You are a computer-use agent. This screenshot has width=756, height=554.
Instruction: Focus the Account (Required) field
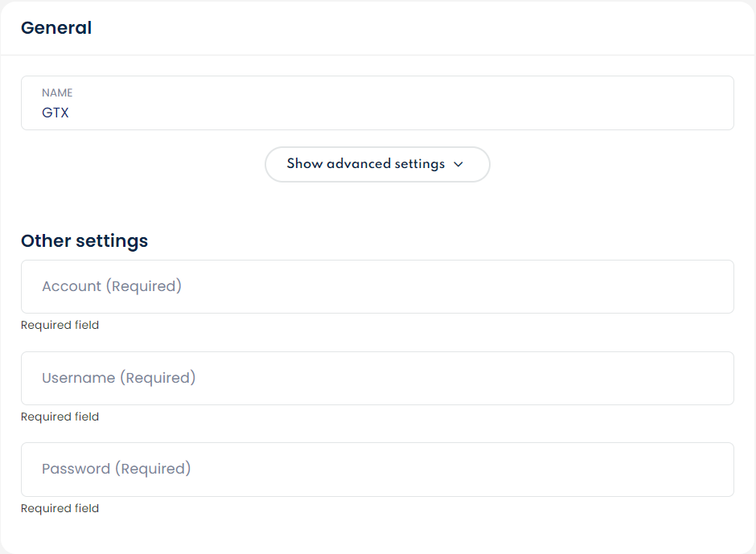[376, 286]
